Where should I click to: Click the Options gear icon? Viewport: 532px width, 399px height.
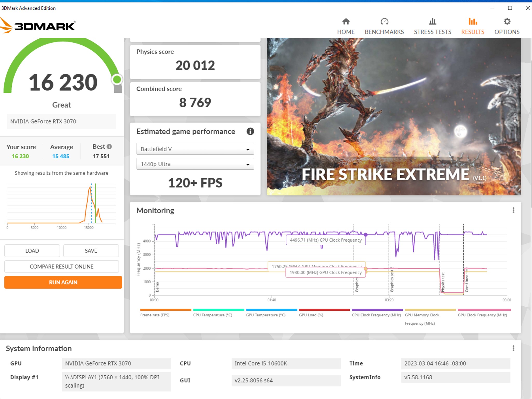507,21
